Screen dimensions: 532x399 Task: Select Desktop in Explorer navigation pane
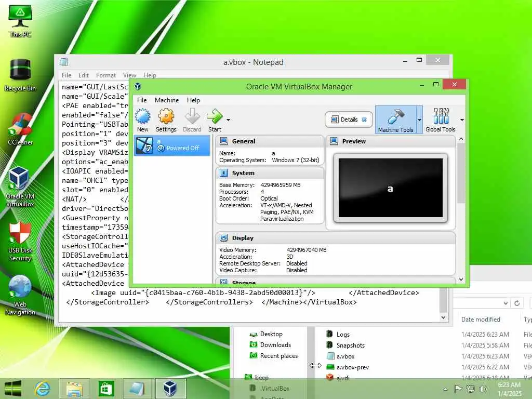tap(266, 334)
